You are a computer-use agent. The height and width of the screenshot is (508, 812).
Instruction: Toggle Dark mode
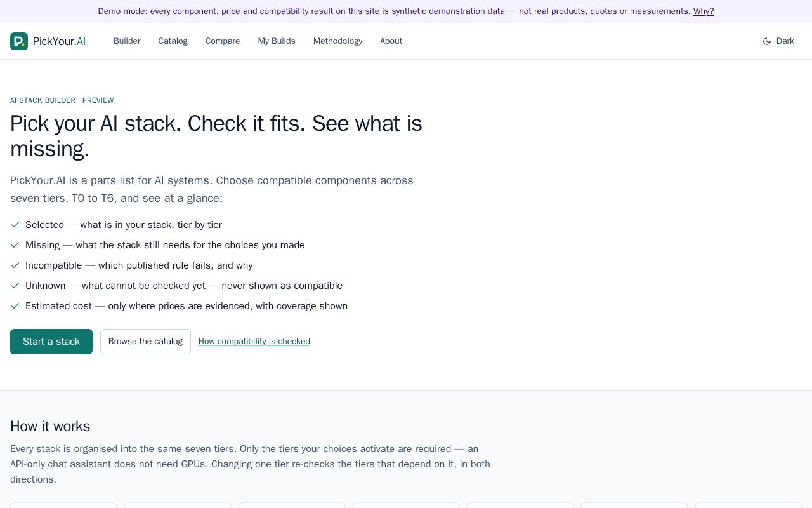(778, 41)
